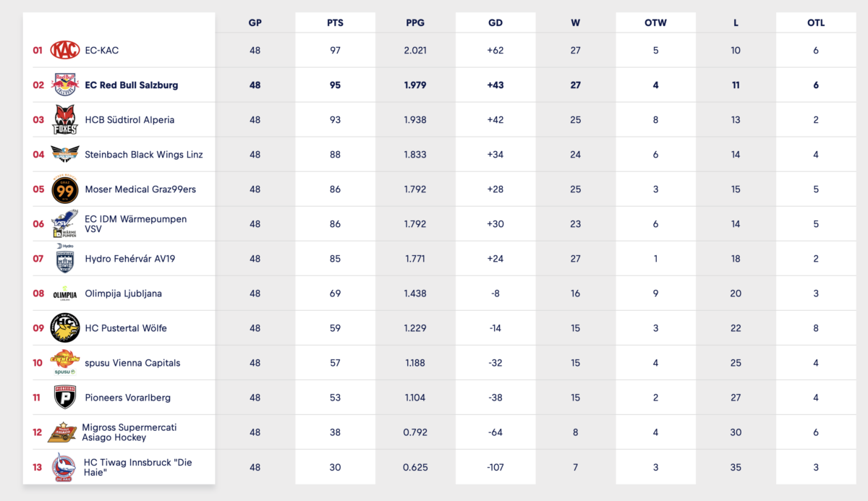Sort by OTW column header
This screenshot has height=501, width=868.
pyautogui.click(x=655, y=22)
